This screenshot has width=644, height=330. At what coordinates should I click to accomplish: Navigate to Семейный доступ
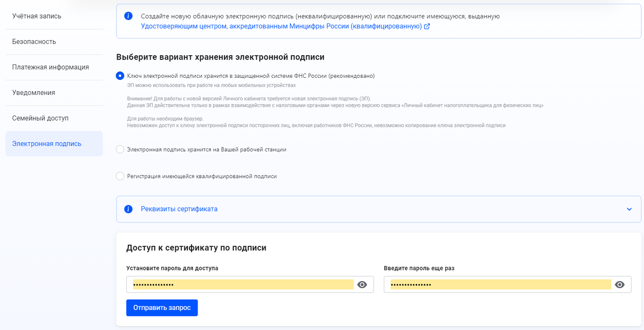coord(41,118)
